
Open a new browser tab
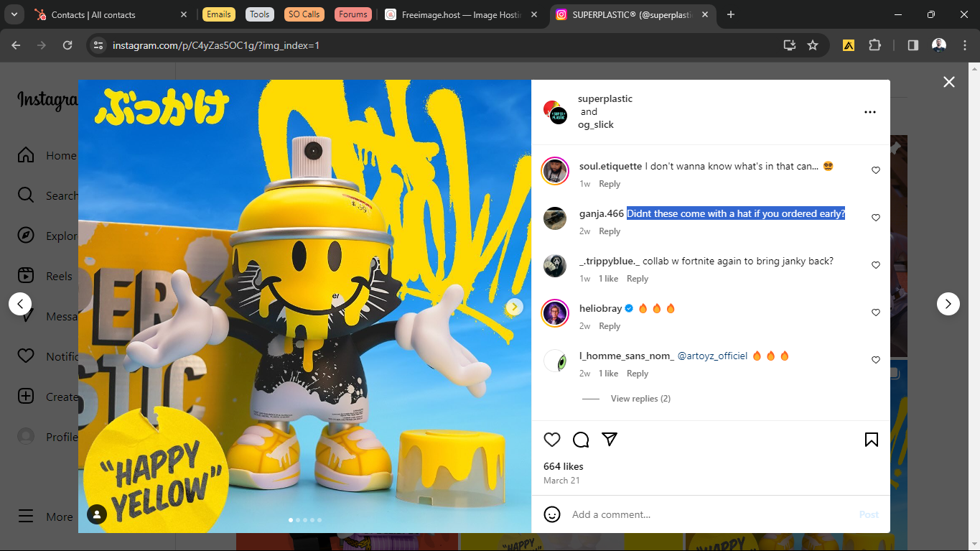point(731,14)
